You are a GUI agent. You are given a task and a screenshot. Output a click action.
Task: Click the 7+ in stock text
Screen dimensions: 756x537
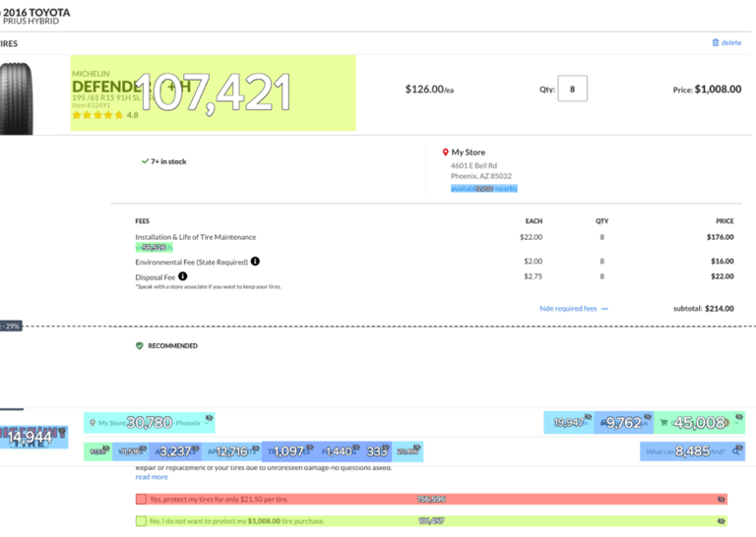coord(168,161)
